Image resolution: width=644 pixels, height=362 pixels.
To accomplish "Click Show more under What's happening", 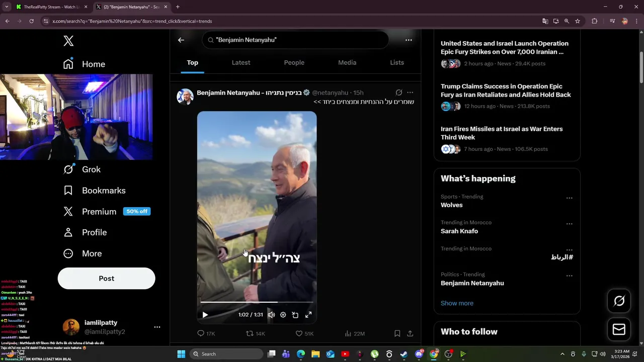I will (x=457, y=303).
